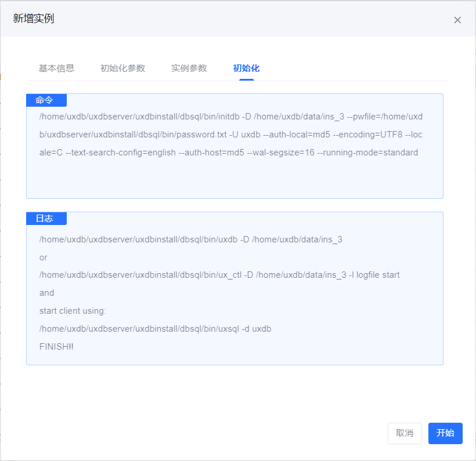Viewport: 476px width, 461px height.
Task: Switch to the 基本信息 tab
Action: 56,68
